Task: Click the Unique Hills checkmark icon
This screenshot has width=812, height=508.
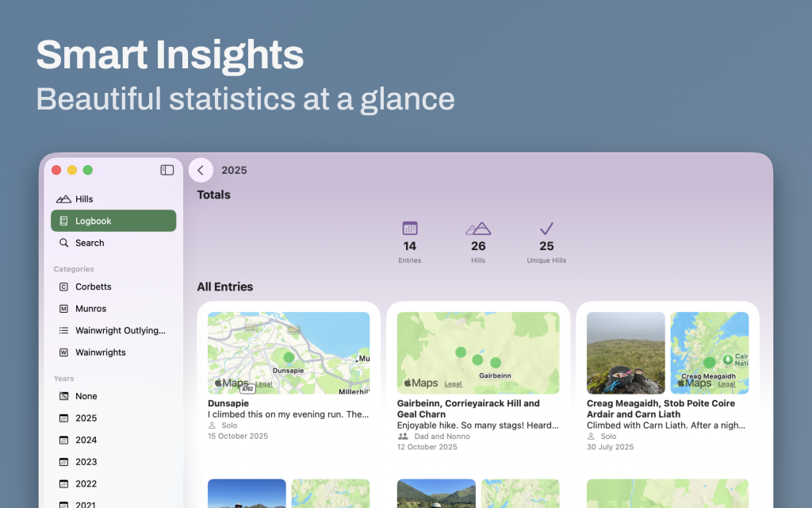Action: pos(546,229)
